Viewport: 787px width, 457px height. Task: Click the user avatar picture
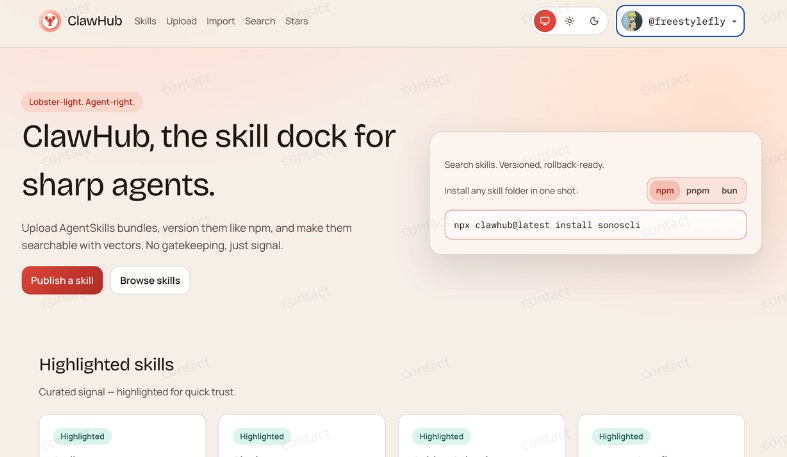[x=632, y=21]
